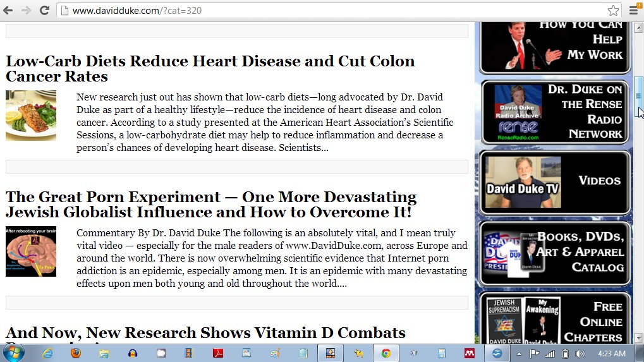The height and width of the screenshot is (362, 644).
Task: Open the salmon dish thumbnail image
Action: (31, 116)
